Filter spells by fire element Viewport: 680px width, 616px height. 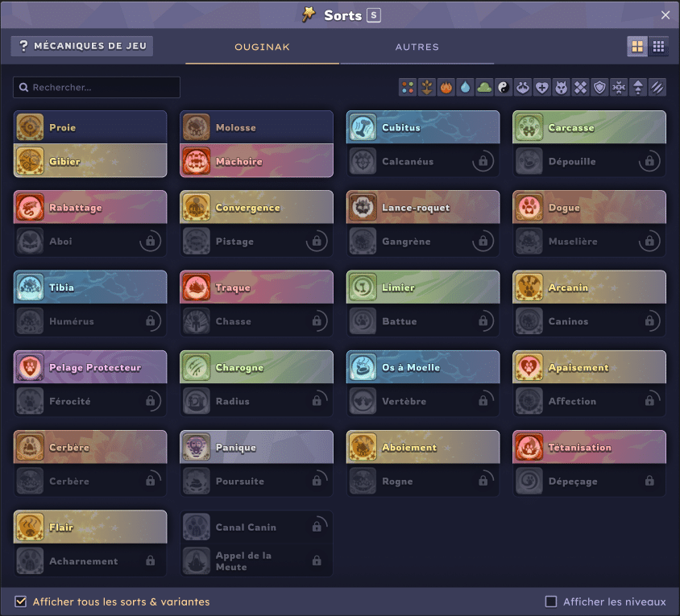446,88
